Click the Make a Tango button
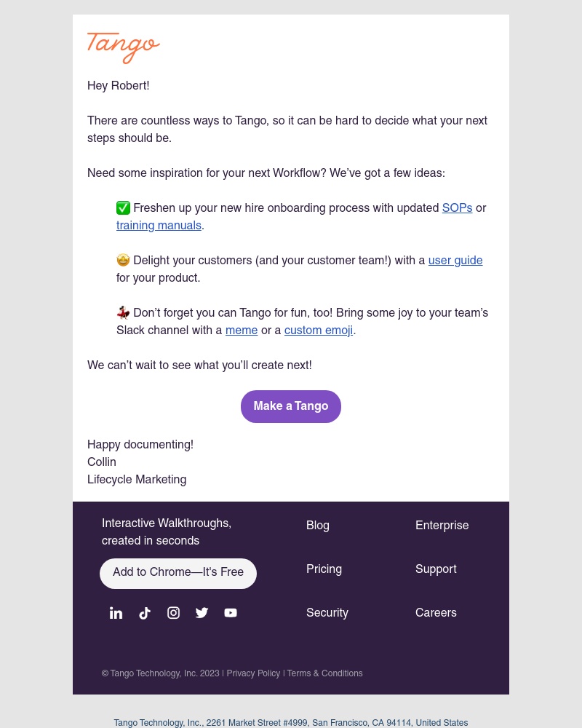Image resolution: width=582 pixels, height=728 pixels. click(x=291, y=406)
